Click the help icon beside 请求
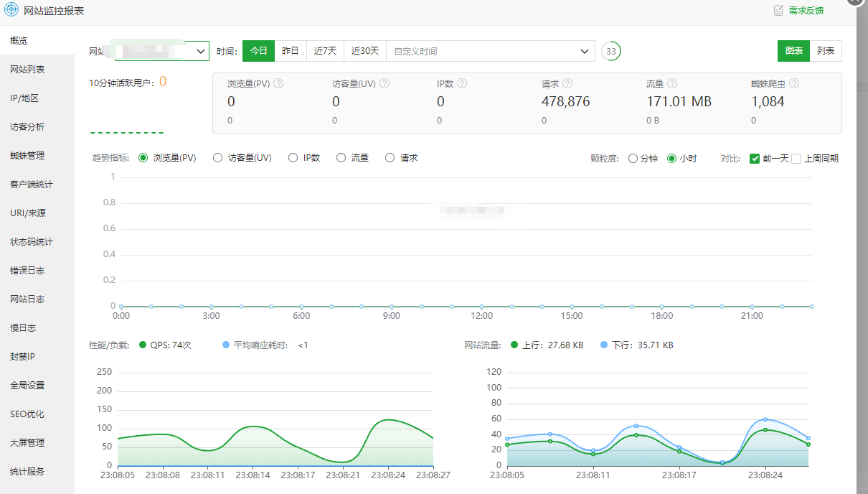The height and width of the screenshot is (494, 868). click(567, 83)
